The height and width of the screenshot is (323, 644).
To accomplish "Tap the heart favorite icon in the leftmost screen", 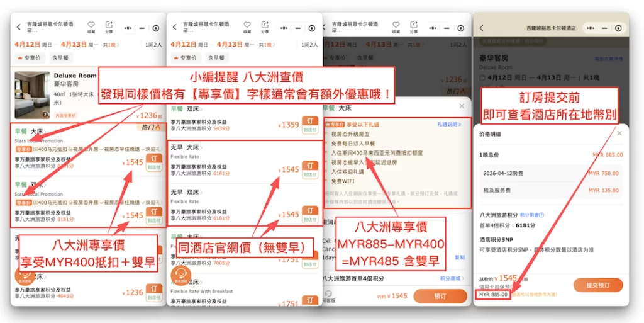I will point(91,25).
